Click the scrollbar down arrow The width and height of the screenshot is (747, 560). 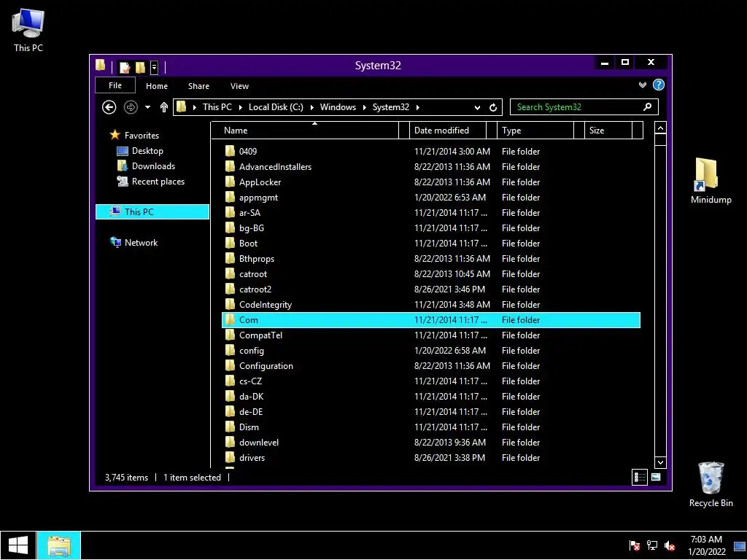[x=660, y=462]
